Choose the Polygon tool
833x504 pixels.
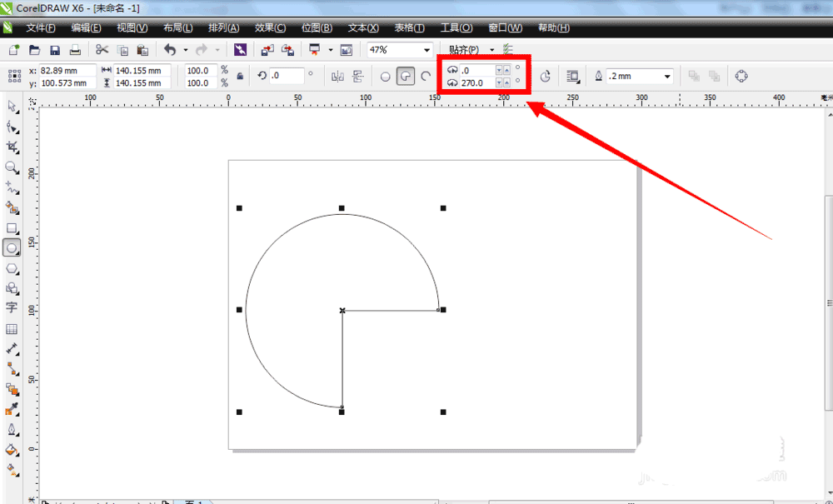pyautogui.click(x=12, y=268)
